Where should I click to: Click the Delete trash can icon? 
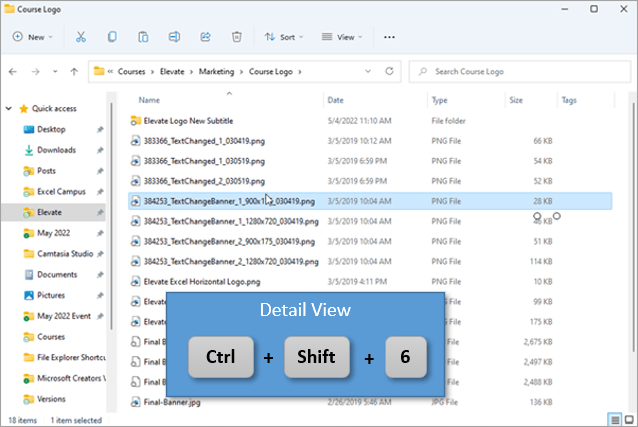pos(236,37)
